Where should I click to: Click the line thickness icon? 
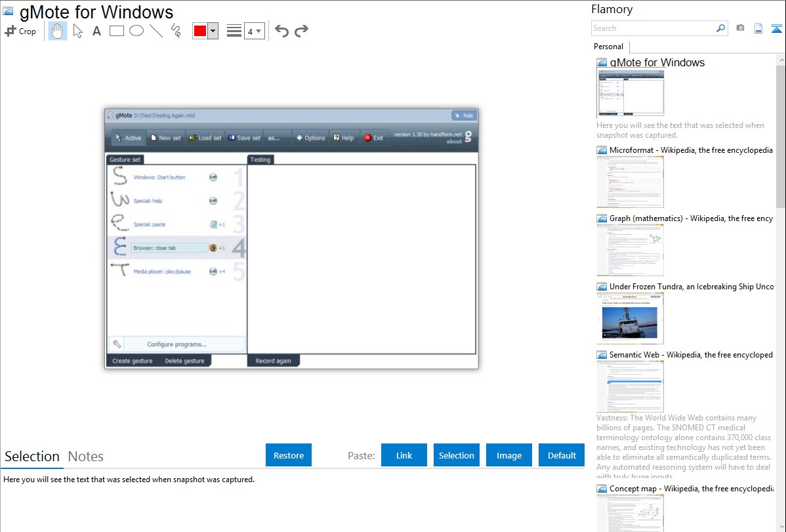(234, 31)
